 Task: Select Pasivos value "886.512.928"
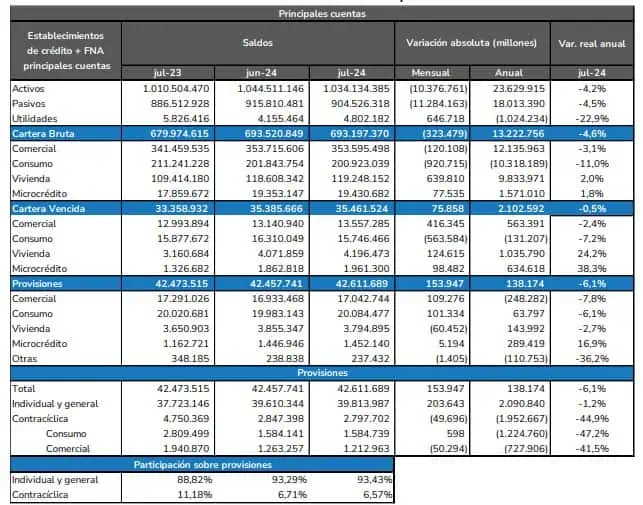click(x=180, y=104)
